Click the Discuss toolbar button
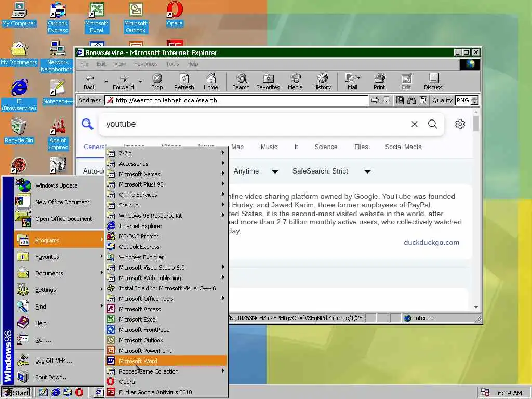Screen dimensions: 532x399 click(433, 82)
